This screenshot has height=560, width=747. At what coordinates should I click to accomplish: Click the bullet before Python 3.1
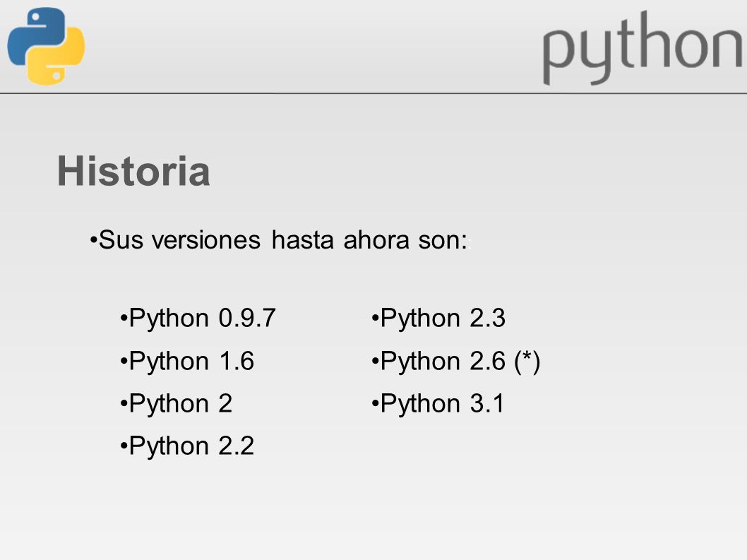click(375, 403)
